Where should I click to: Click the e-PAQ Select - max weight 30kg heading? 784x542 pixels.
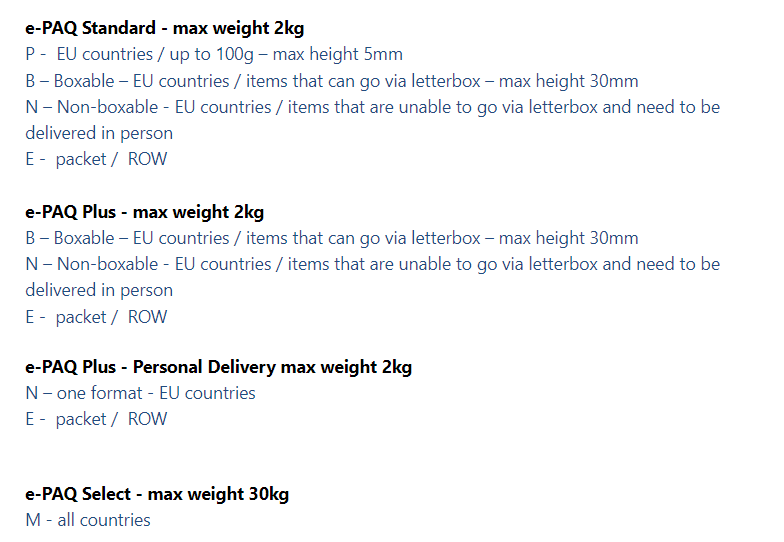[157, 494]
